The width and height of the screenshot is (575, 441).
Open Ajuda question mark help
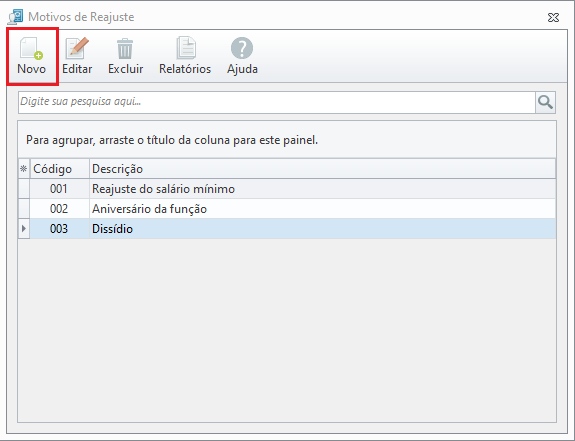pos(242,48)
